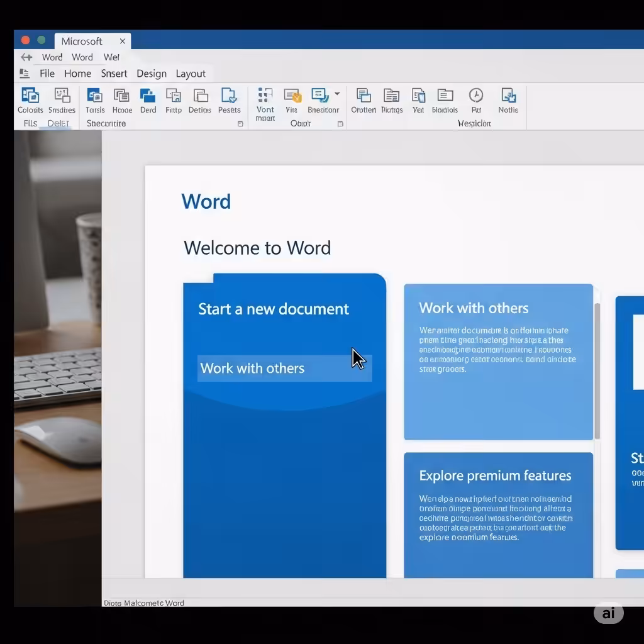Screen dimensions: 644x644
Task: Click the Diote Malcometc Word status text
Action: pos(144,603)
